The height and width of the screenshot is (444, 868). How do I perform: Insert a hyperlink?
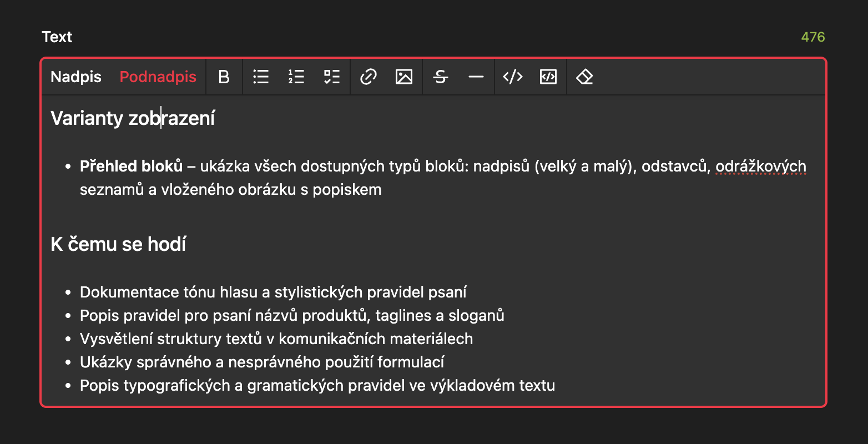[x=369, y=77]
